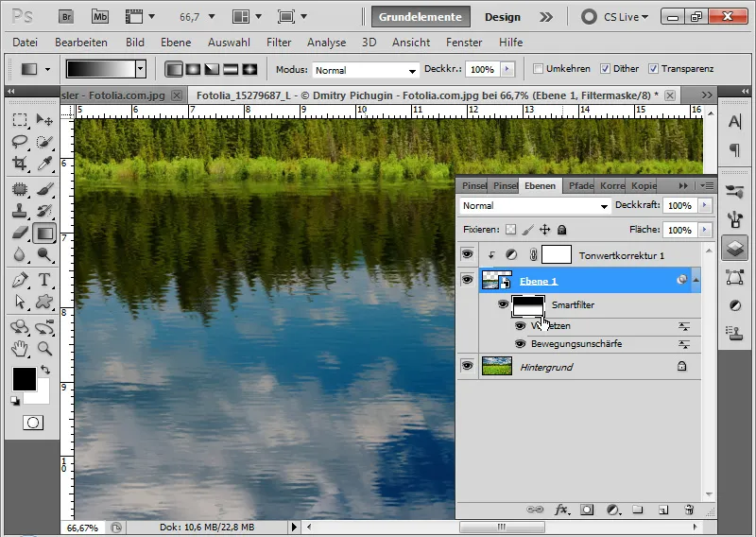Click the Design workspace button
756x537 pixels.
click(x=503, y=17)
